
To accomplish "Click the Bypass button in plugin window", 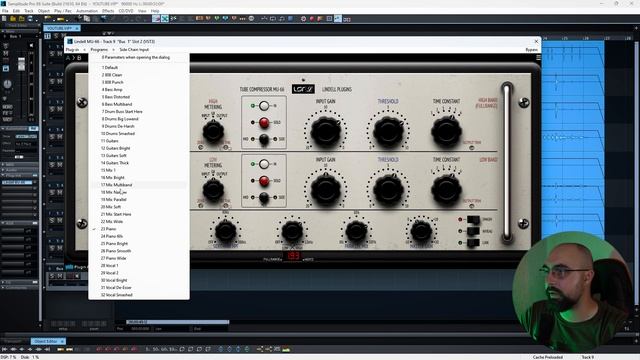I will [531, 50].
